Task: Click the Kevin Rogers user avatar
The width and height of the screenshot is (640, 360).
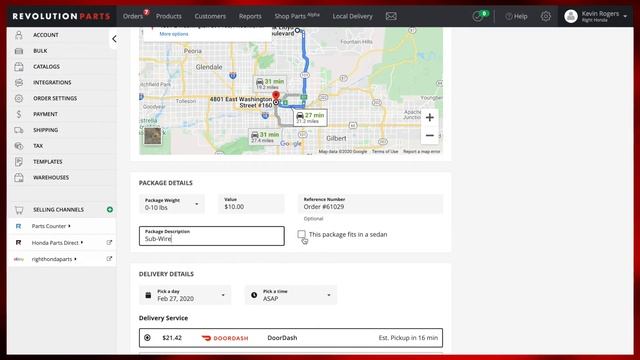Action: coord(571,16)
